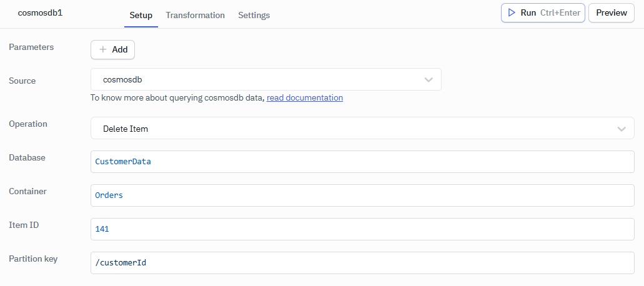Click the plus icon beside Add
The width and height of the screenshot is (644, 286).
click(x=103, y=49)
